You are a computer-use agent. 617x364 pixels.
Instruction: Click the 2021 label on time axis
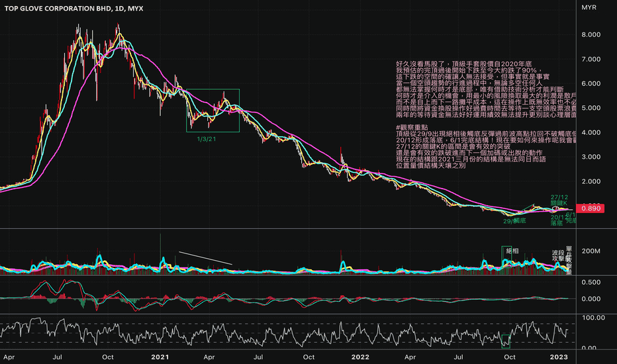click(160, 357)
